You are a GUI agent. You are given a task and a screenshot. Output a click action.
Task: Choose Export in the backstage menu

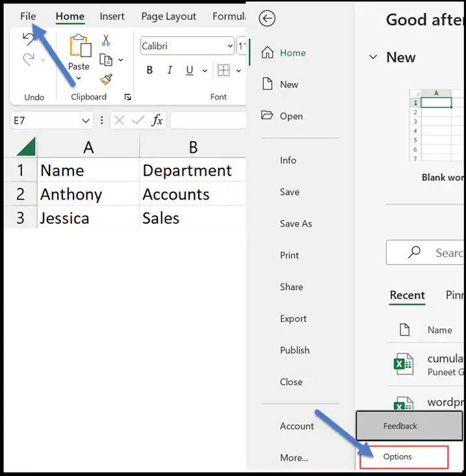[293, 319]
